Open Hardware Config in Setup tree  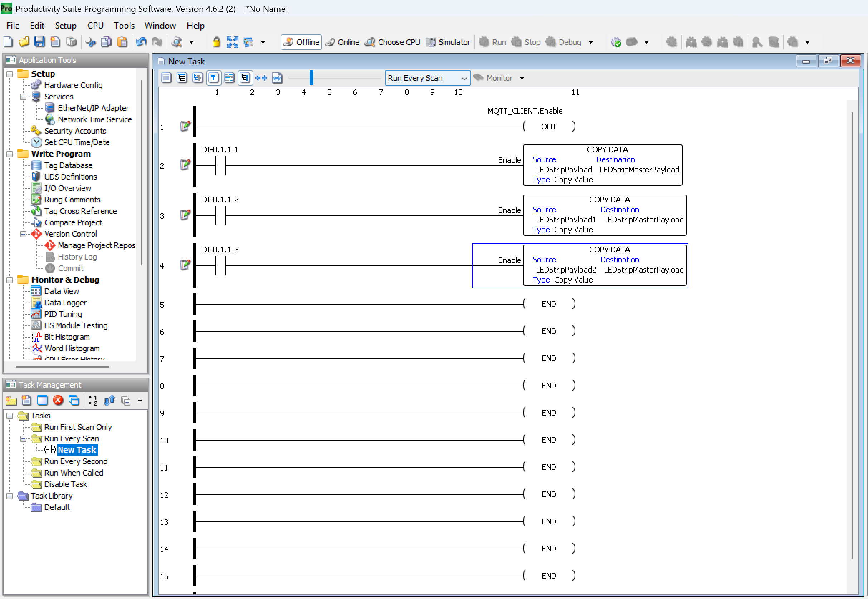tap(73, 85)
